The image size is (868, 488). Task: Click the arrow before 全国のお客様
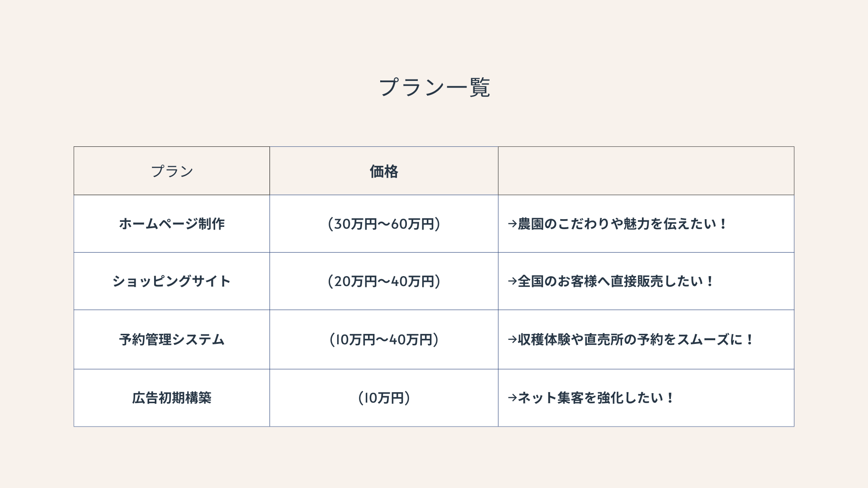coord(512,282)
